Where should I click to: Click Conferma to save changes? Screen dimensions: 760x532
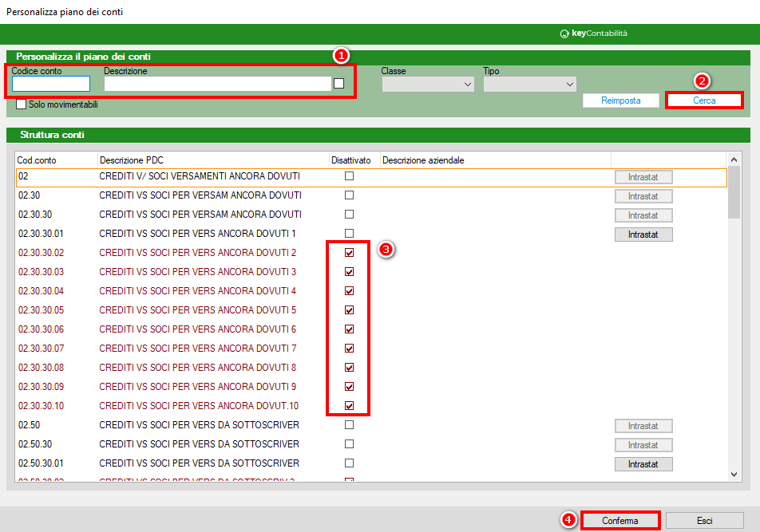point(620,521)
